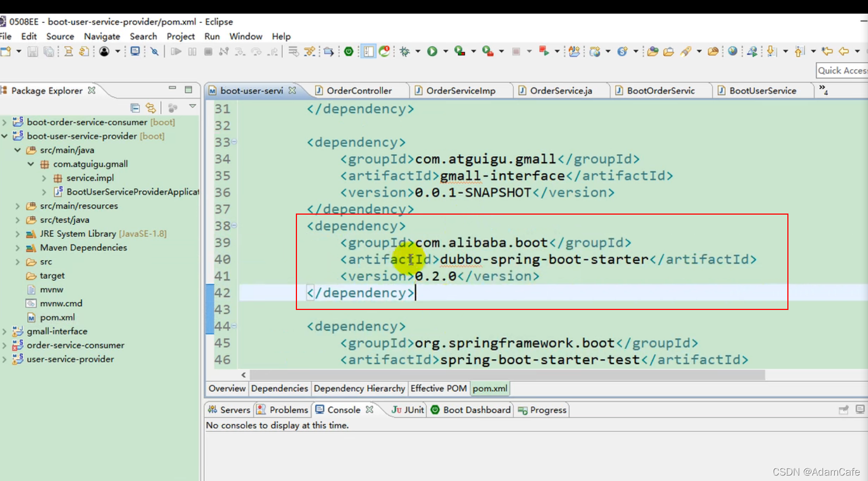
Task: Open the Run dropdown arrow
Action: point(446,51)
